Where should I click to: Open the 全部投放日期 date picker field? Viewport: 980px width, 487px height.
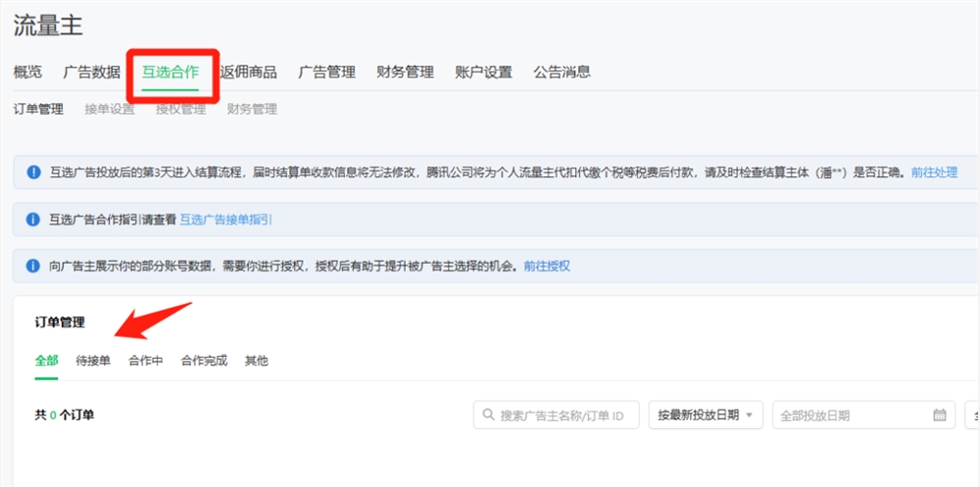[853, 415]
